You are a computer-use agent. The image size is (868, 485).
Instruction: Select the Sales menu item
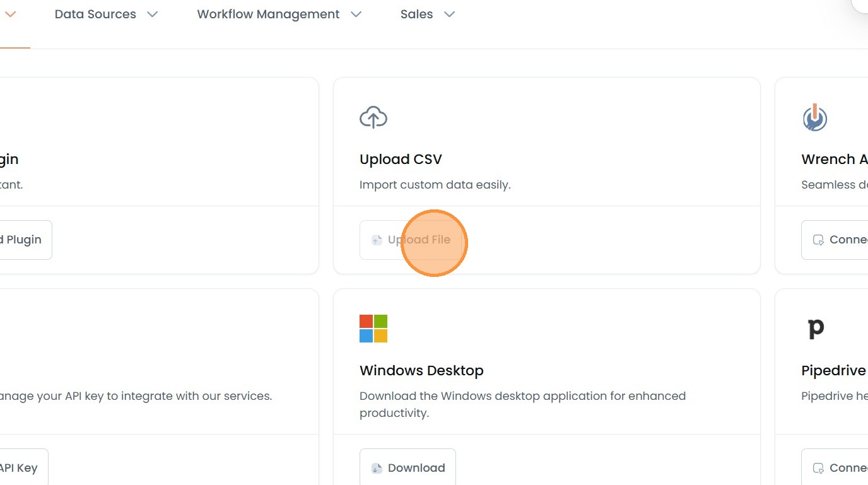[416, 14]
